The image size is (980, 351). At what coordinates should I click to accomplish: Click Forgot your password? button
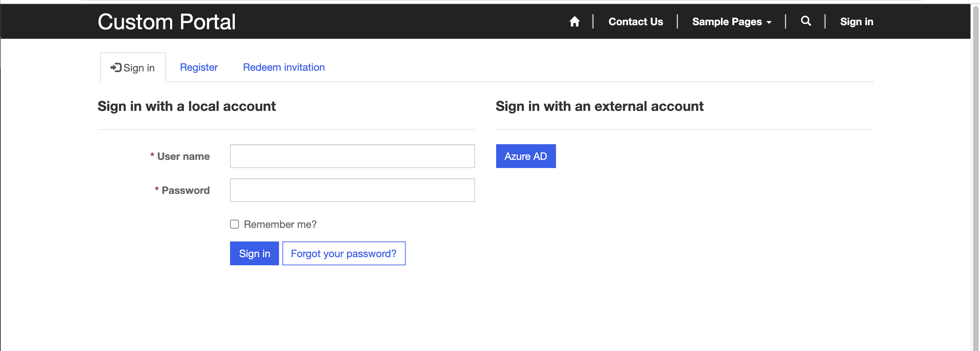344,254
